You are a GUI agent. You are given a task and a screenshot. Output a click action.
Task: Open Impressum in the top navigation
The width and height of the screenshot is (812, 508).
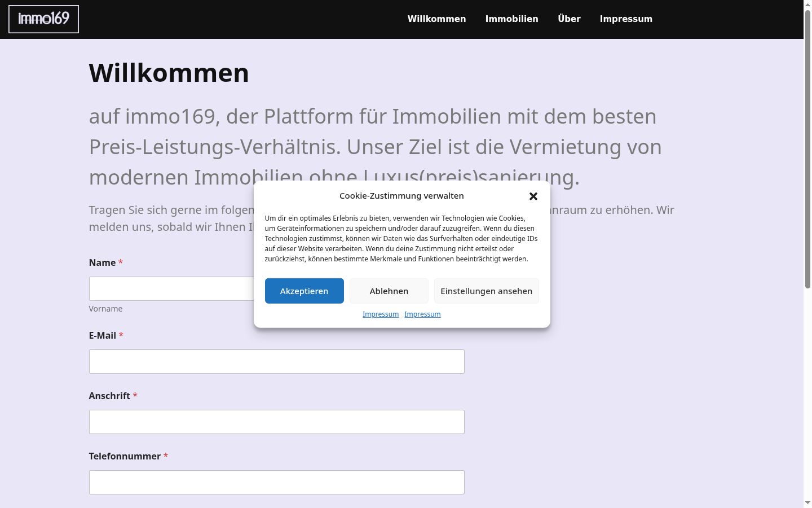626,19
